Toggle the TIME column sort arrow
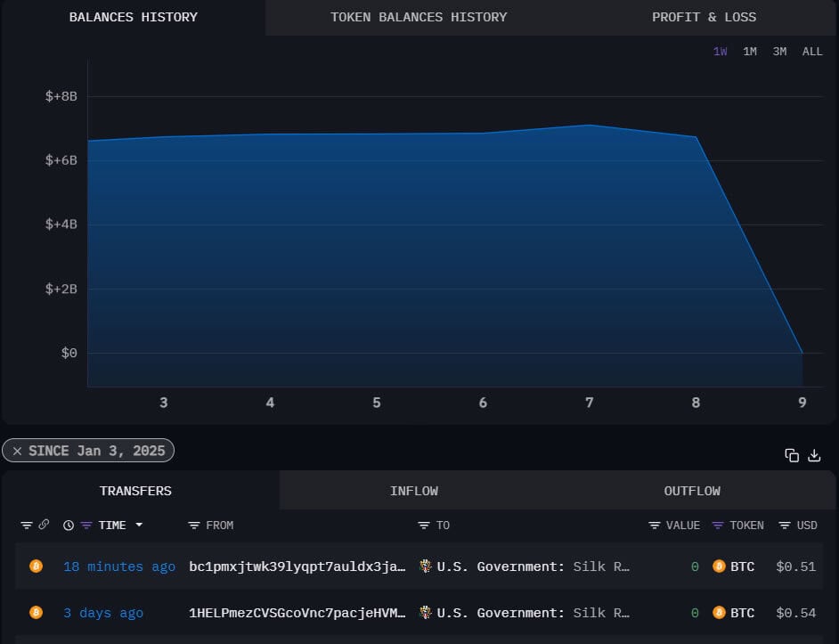The width and height of the screenshot is (839, 644). point(139,526)
